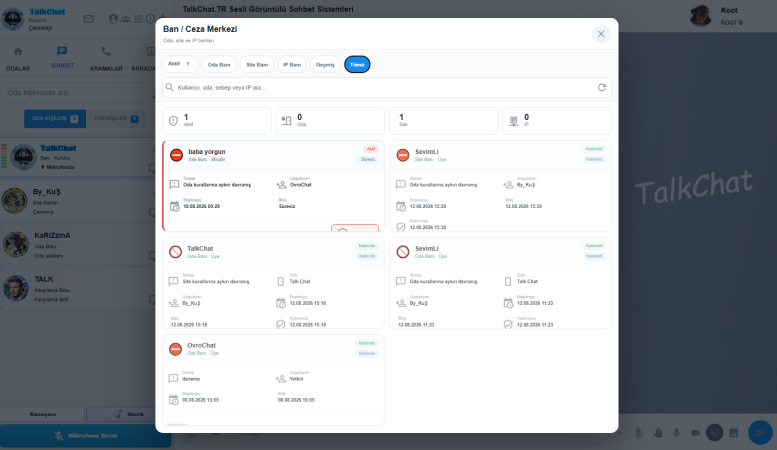Open KaRiZzmA user avatar in room list
This screenshot has height=450, width=777.
(x=16, y=244)
